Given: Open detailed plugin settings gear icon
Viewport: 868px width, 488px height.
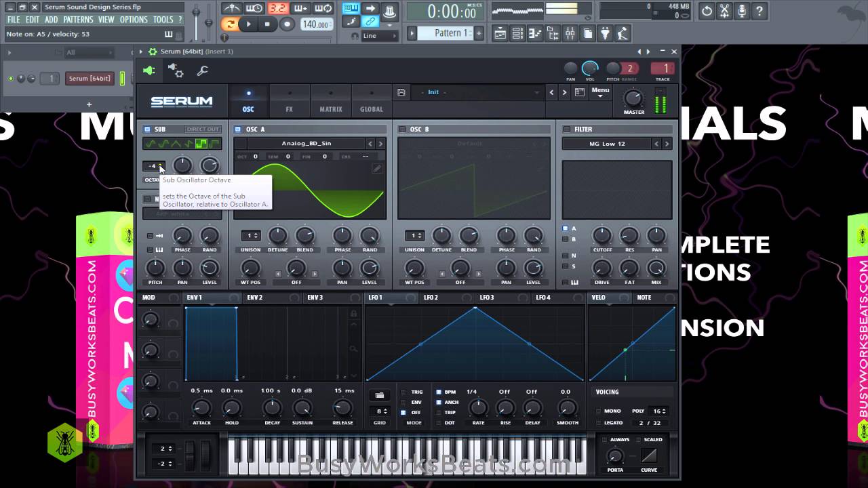Looking at the screenshot, I should tap(176, 70).
